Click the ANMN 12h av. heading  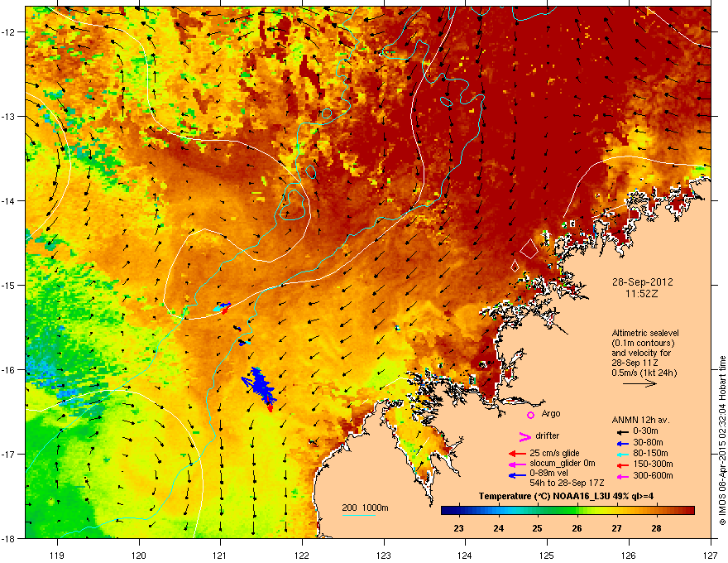pos(640,420)
